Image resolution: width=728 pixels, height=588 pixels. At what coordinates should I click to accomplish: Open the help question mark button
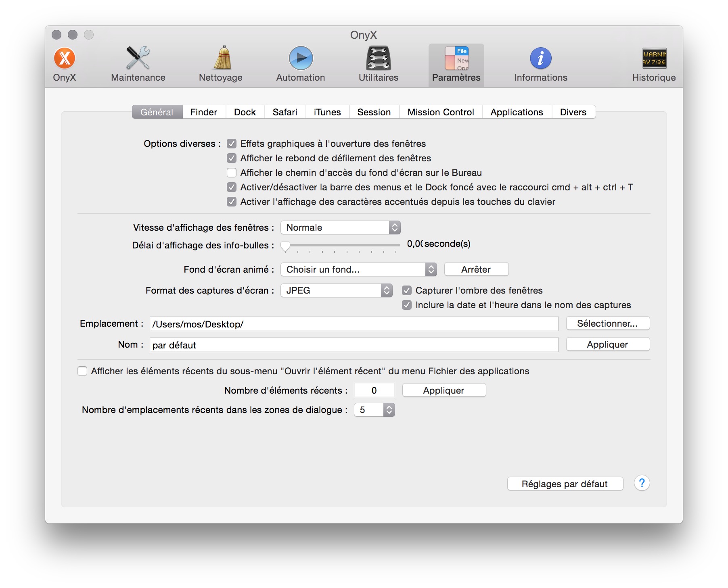(642, 483)
